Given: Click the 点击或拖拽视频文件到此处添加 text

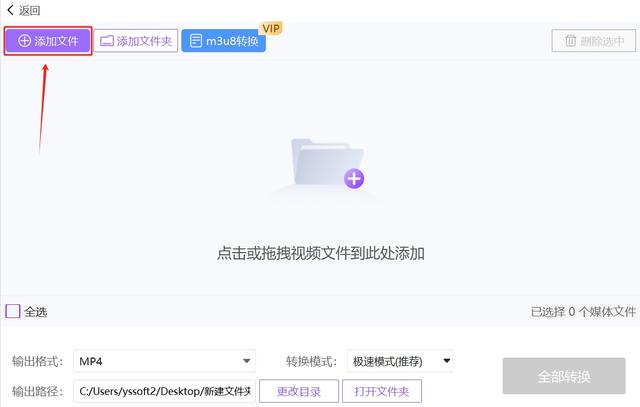Looking at the screenshot, I should pos(320,254).
